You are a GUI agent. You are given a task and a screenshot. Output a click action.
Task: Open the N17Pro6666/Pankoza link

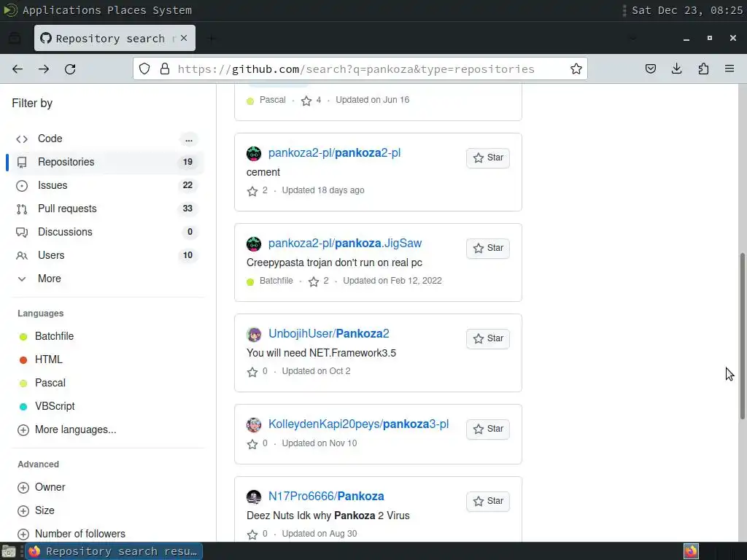point(326,496)
